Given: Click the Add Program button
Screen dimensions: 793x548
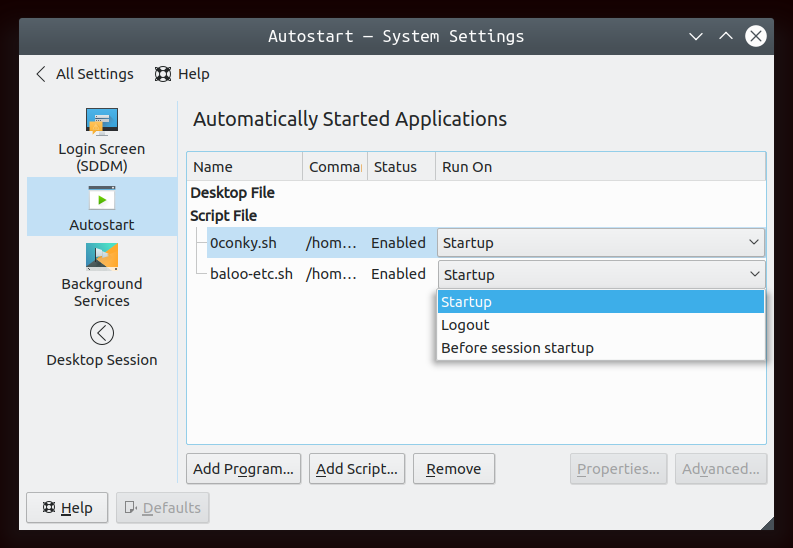Looking at the screenshot, I should click(x=243, y=469).
